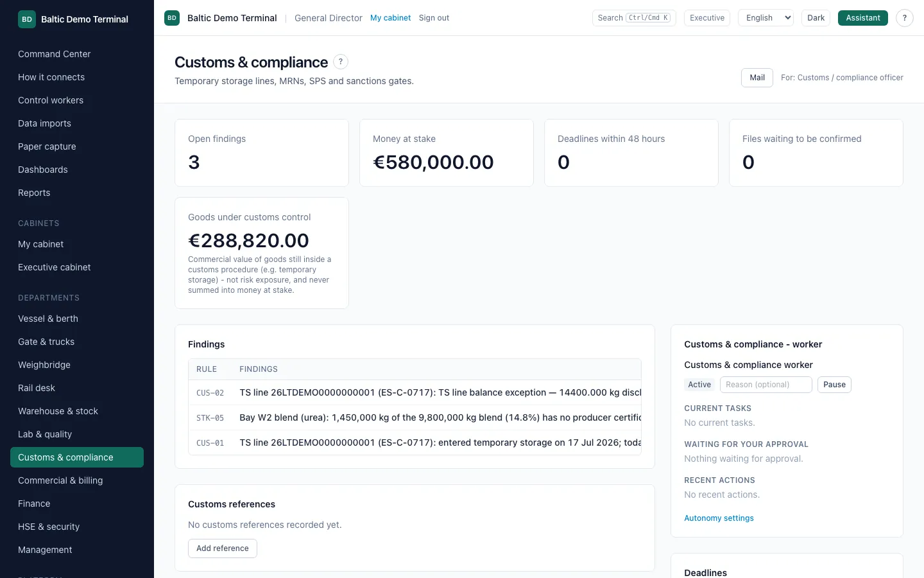Go to Command Center
Viewport: 924px width, 578px height.
click(x=77, y=54)
